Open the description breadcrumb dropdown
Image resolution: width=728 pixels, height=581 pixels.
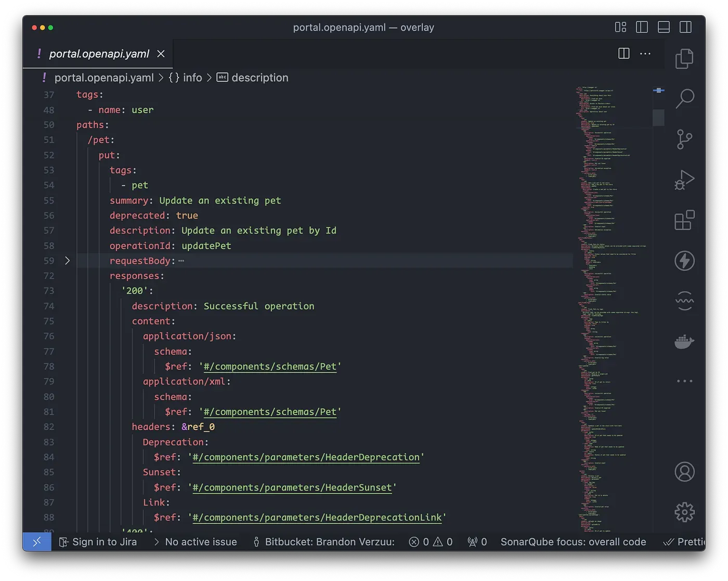[x=260, y=78]
